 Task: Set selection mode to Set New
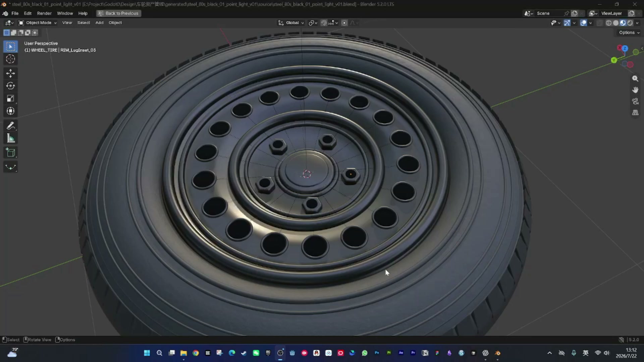6,33
